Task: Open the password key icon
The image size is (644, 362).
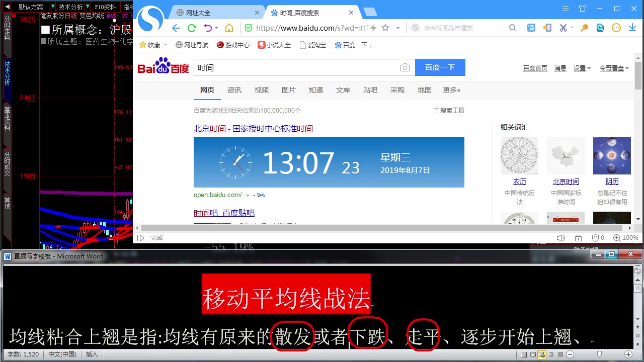Action: point(584,28)
